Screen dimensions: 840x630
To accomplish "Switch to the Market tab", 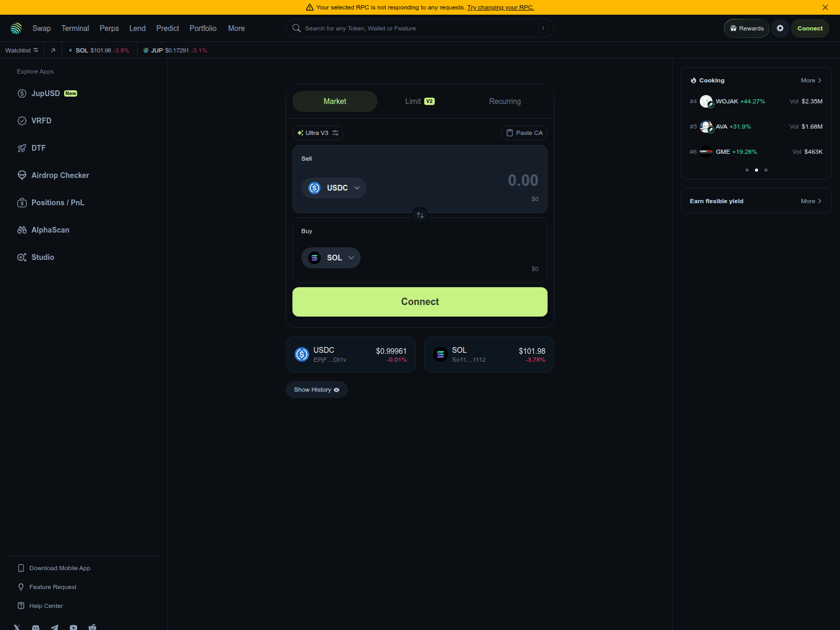I will coord(335,101).
